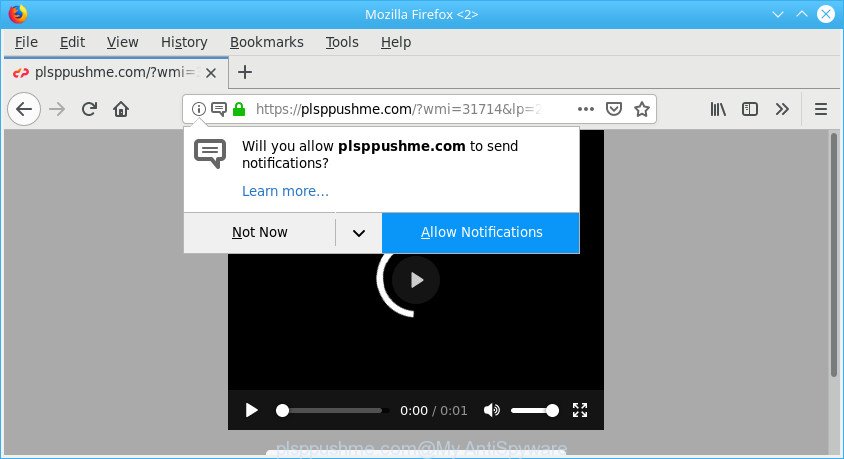
Task: Click the green padlock security icon
Action: point(239,109)
